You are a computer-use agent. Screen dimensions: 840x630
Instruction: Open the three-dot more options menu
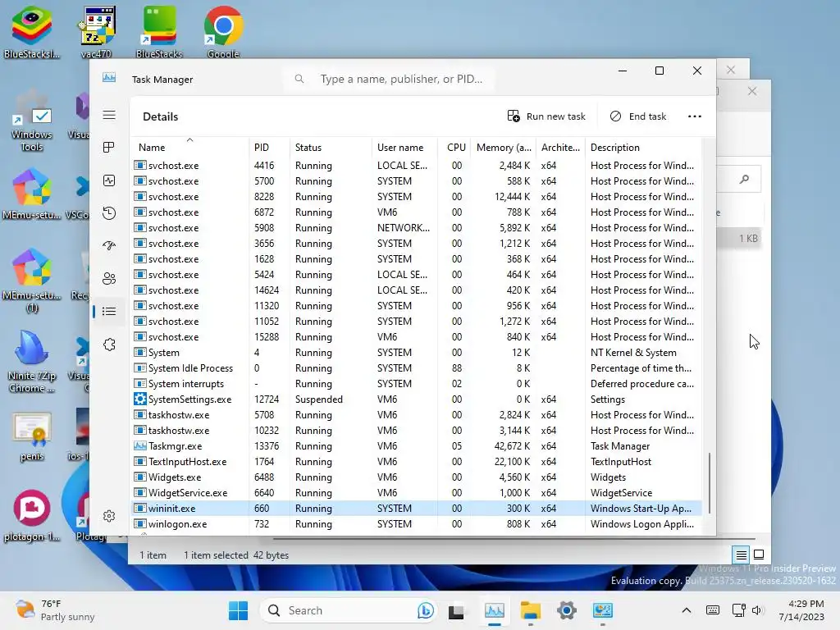[x=695, y=116]
